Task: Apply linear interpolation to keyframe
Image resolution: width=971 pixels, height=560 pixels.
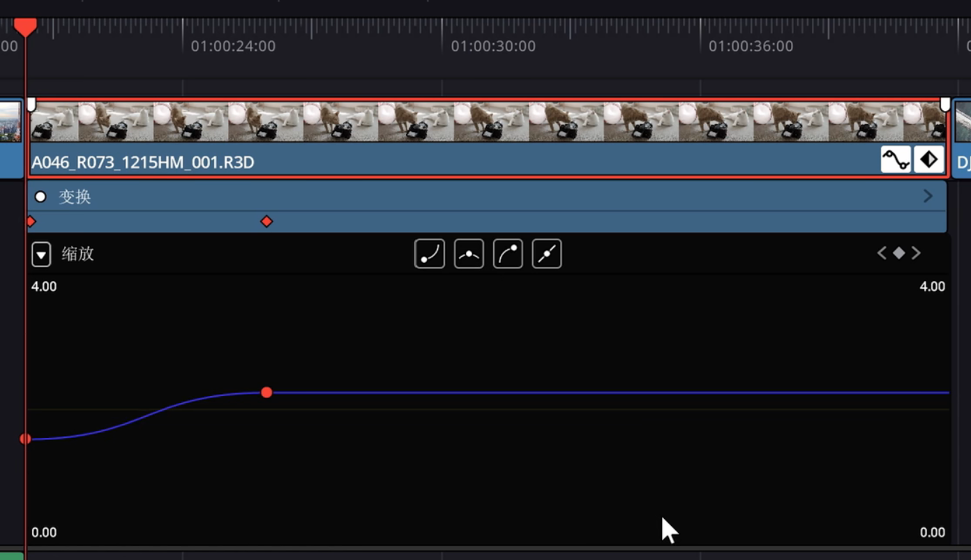Action: [x=547, y=254]
